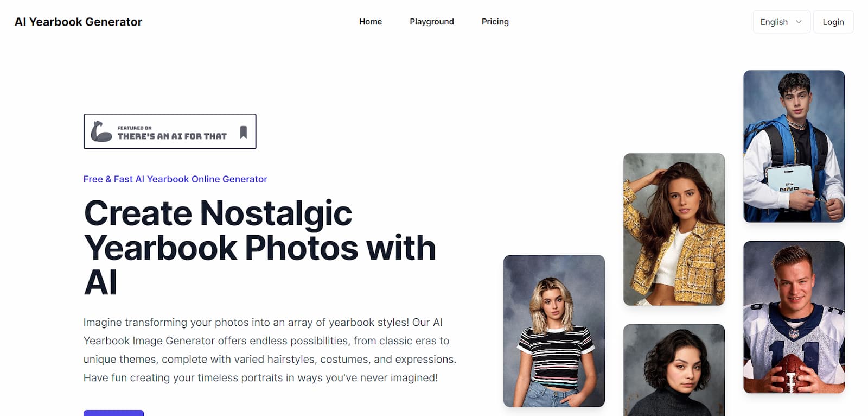Click the Free & Fast AI Yearbook Online Generator text
The image size is (868, 416).
coord(175,179)
